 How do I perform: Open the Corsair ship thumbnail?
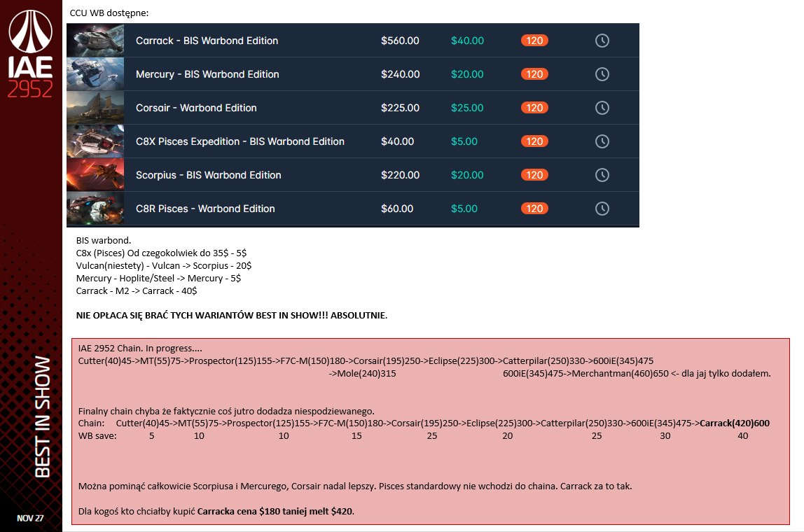[95, 108]
